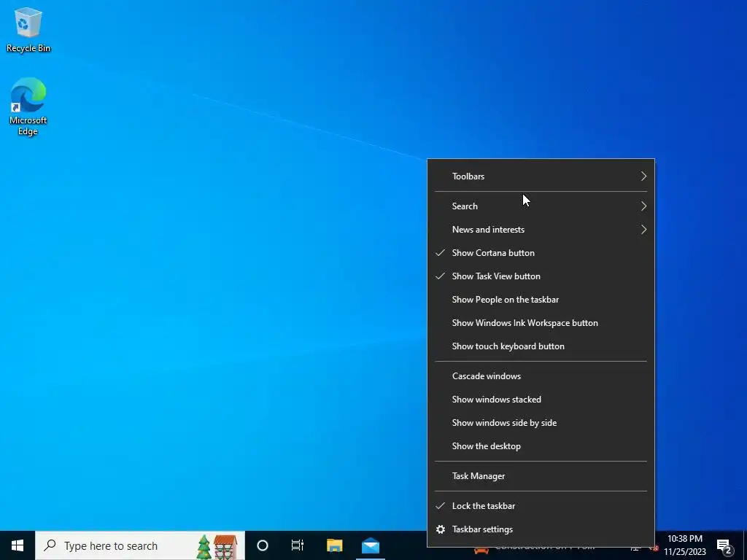
Task: Expand the Search submenu
Action: pos(541,206)
